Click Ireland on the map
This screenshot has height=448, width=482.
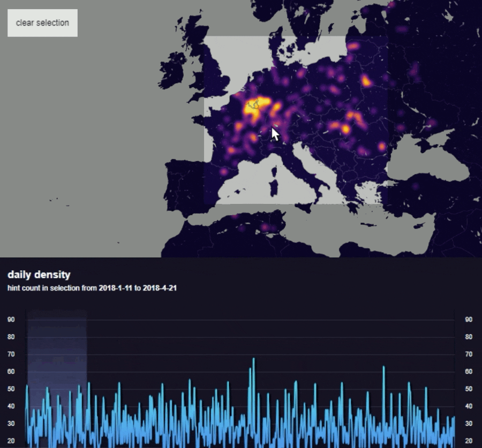[x=174, y=70]
